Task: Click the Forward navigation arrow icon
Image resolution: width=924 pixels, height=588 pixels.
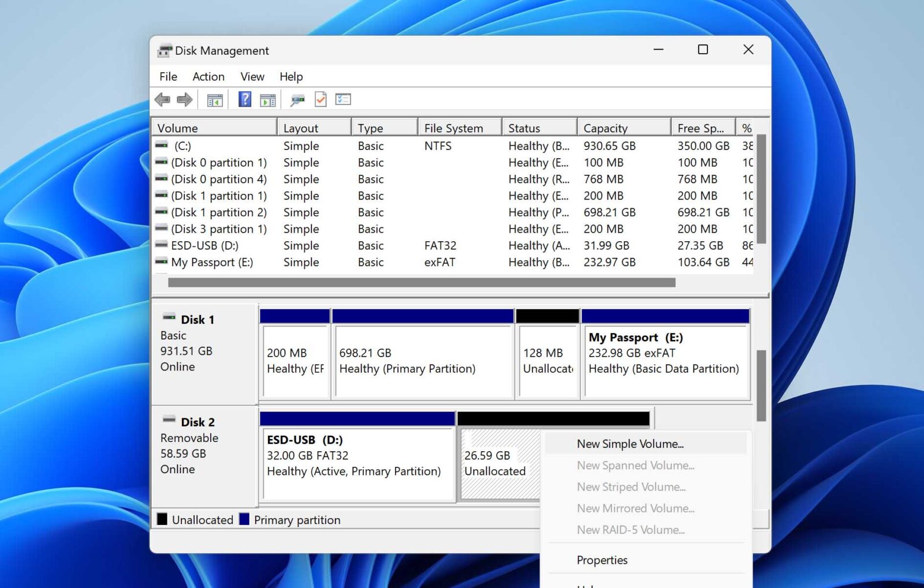Action: (x=185, y=99)
